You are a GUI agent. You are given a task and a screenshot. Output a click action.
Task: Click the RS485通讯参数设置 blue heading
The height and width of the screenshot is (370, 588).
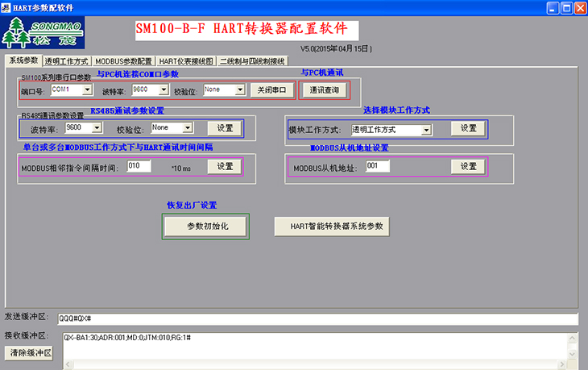127,110
